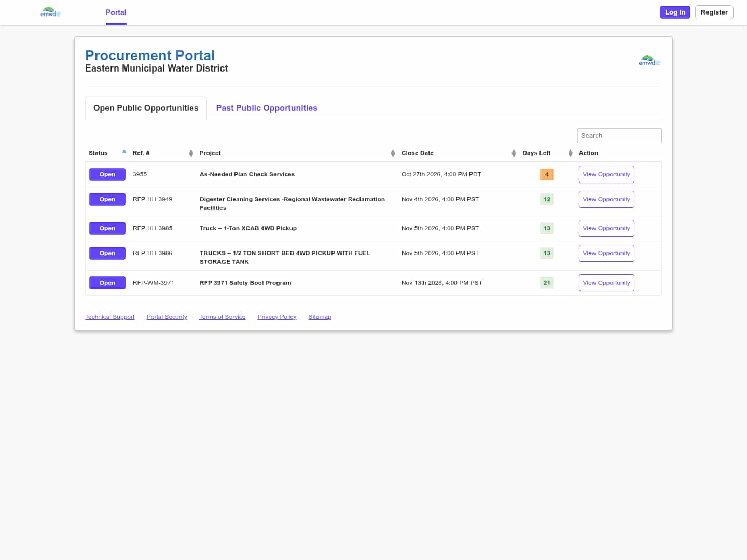This screenshot has height=560, width=747.
Task: Click the emwd logo in top navigation
Action: pos(51,12)
